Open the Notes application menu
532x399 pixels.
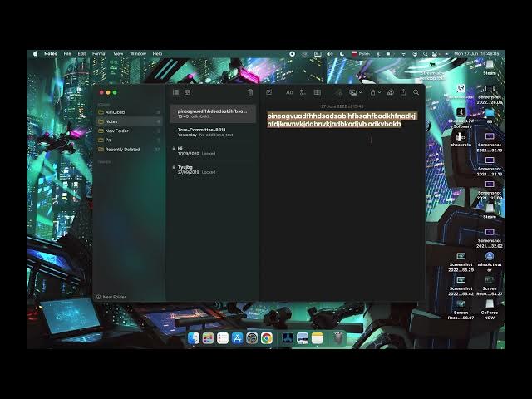[51, 53]
